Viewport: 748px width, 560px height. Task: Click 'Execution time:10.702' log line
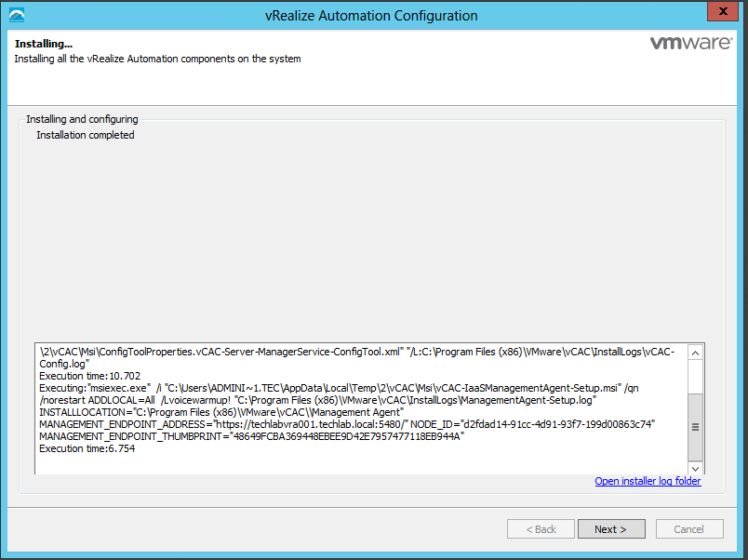(x=89, y=376)
